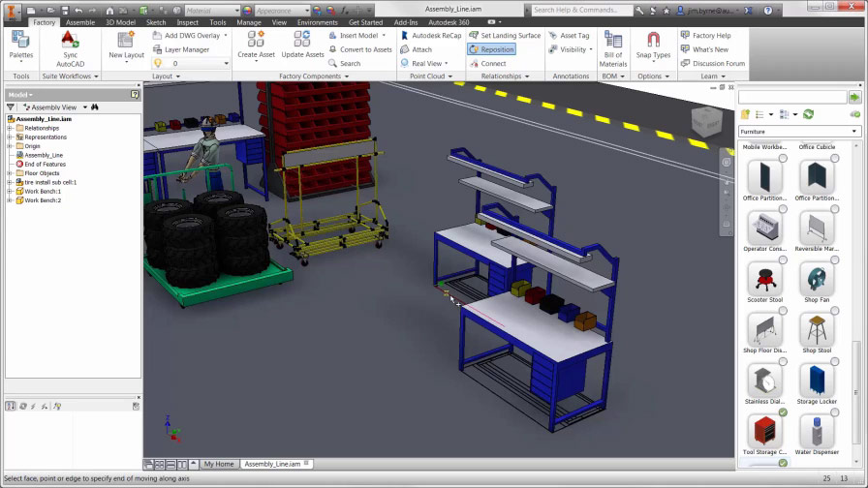This screenshot has width=868, height=488.
Task: Toggle the Scooter Stool thumbnail checkbox
Action: [x=783, y=260]
